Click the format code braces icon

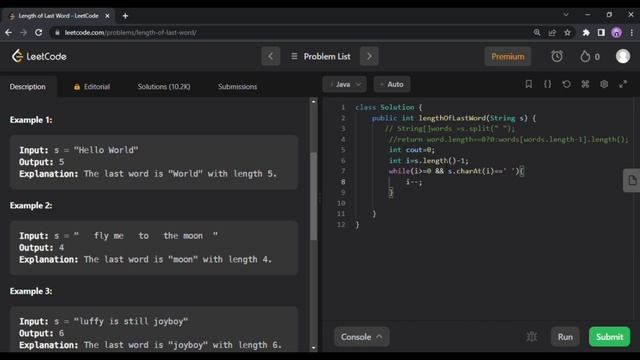(547, 84)
